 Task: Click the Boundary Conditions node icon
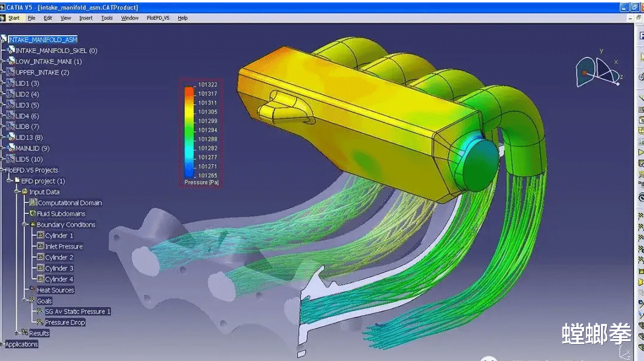(x=33, y=224)
